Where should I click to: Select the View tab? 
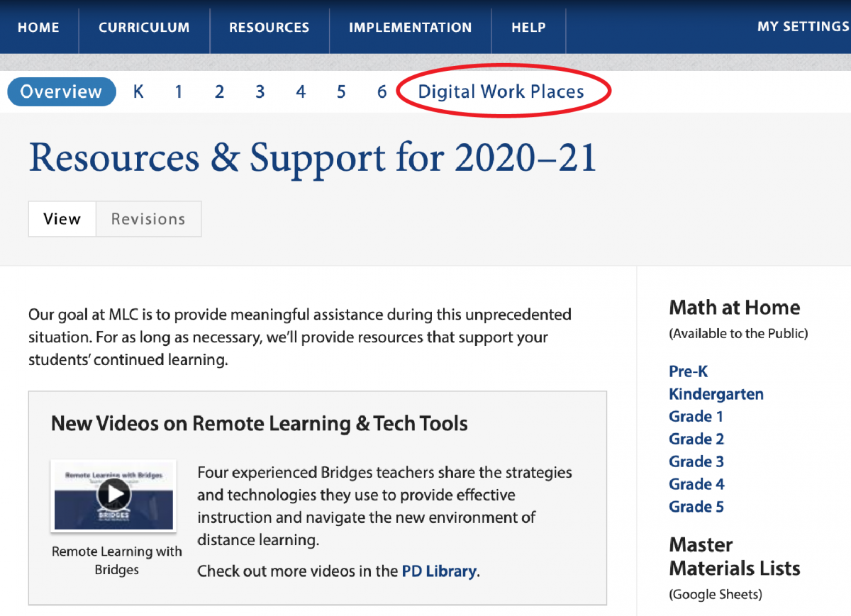coord(62,219)
